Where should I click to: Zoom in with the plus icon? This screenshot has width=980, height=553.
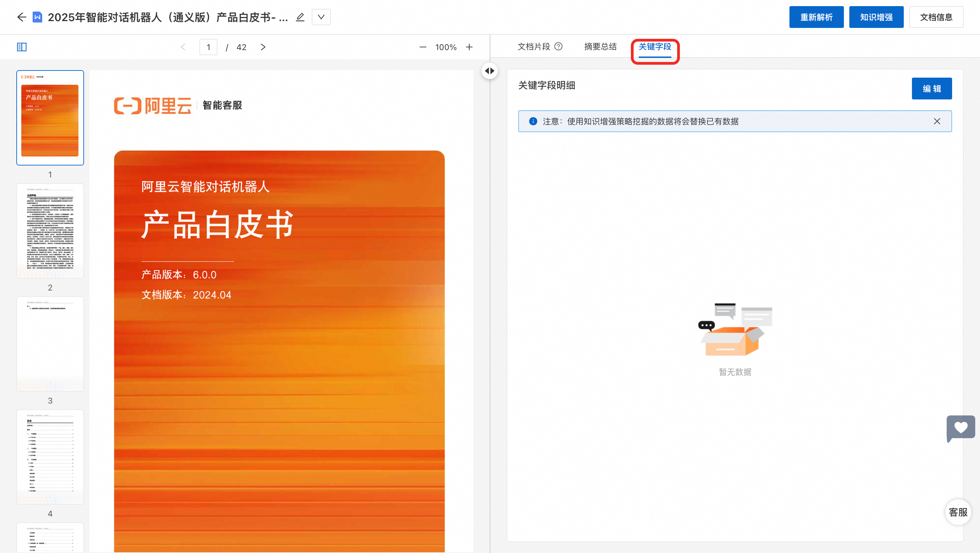(x=469, y=47)
